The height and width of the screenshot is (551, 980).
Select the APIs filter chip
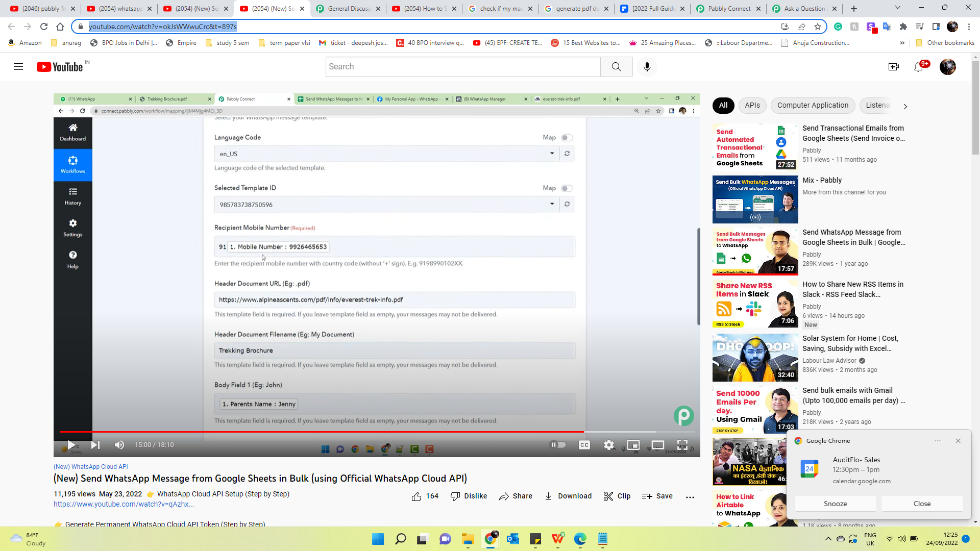[x=752, y=106]
